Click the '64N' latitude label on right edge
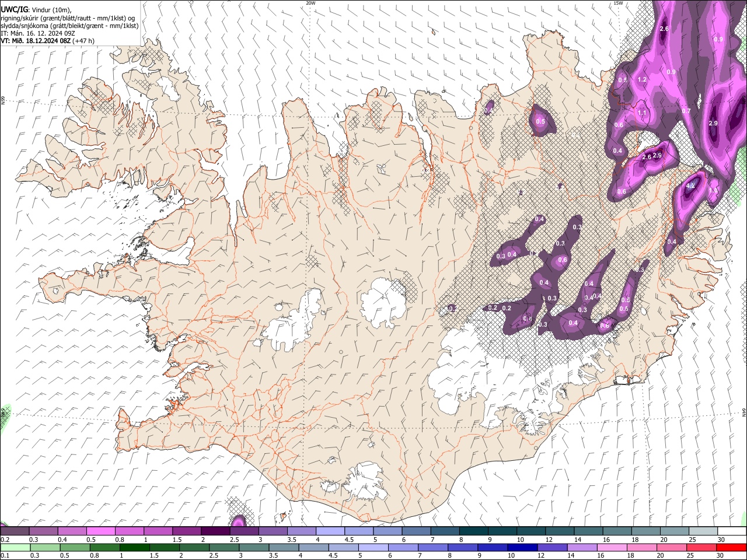 (x=744, y=411)
